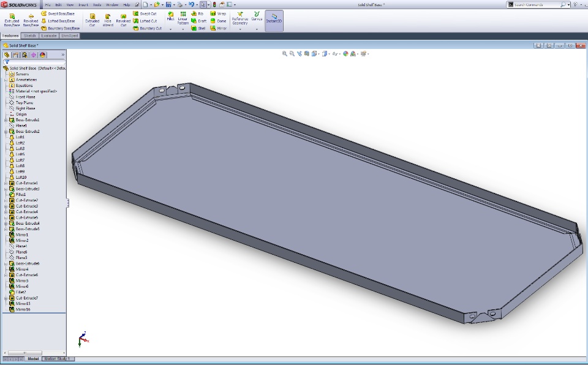Screen dimensions: 588x365
Task: Open the Insert menu
Action: [x=83, y=4]
